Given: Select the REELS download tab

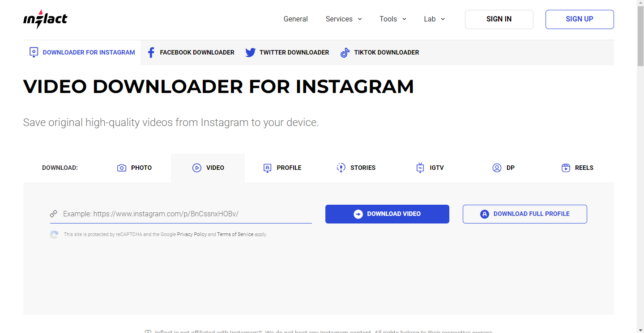Looking at the screenshot, I should point(577,168).
